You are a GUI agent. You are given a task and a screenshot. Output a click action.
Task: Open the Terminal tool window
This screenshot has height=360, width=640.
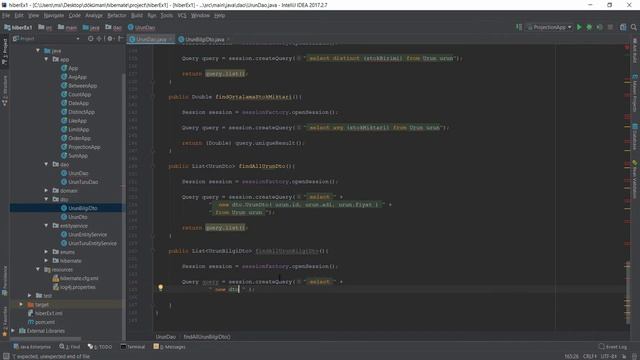133,347
